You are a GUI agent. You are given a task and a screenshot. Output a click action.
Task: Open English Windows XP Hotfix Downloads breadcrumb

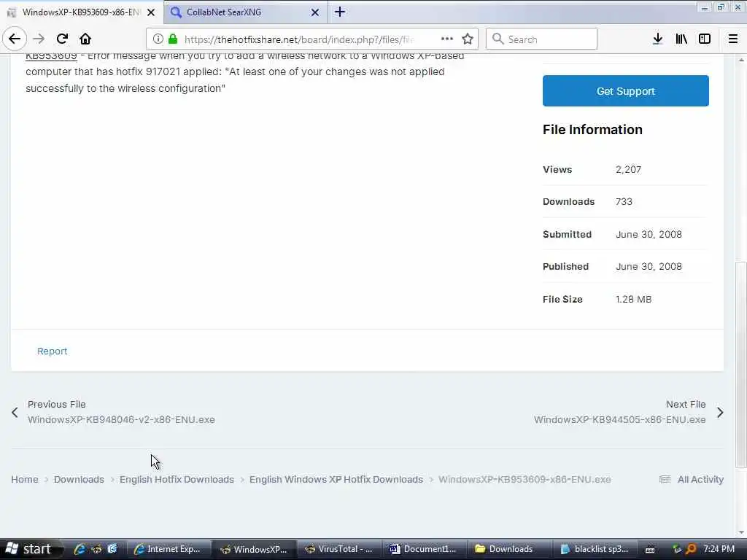[336, 480]
